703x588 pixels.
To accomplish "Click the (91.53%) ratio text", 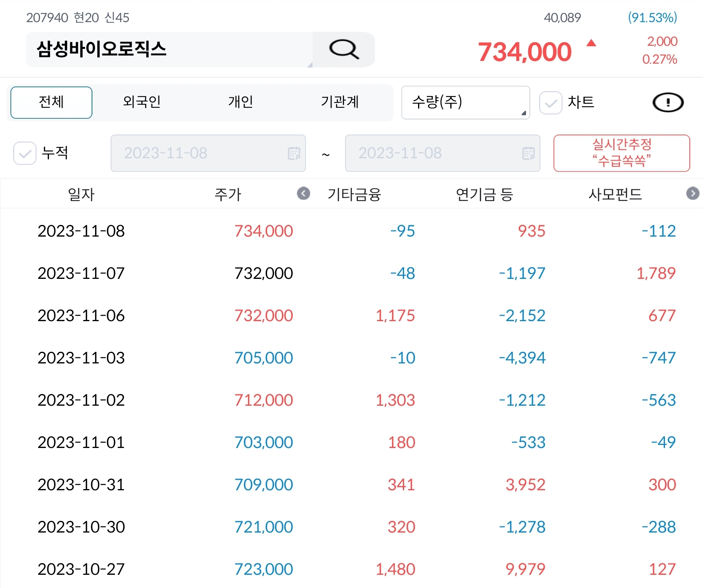I will (x=653, y=17).
